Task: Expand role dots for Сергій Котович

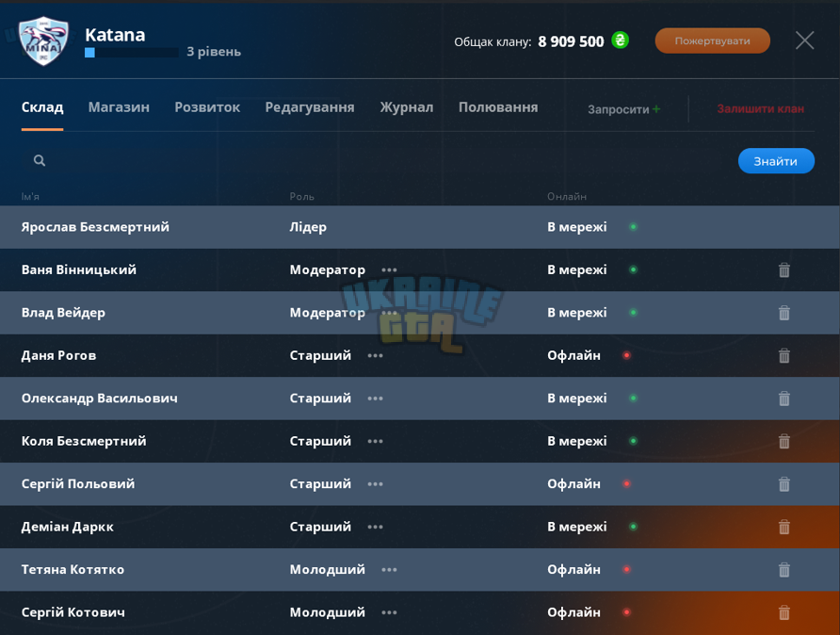Action: (x=390, y=612)
